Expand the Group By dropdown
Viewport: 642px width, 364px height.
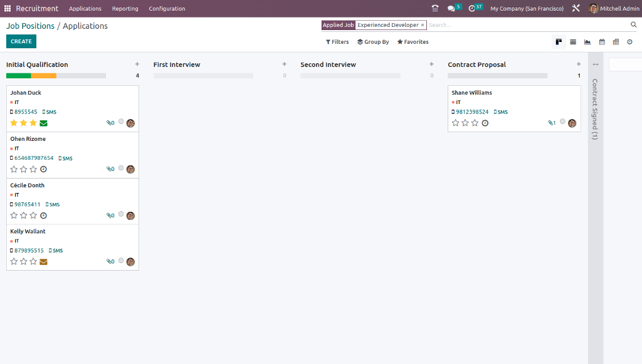coord(373,42)
